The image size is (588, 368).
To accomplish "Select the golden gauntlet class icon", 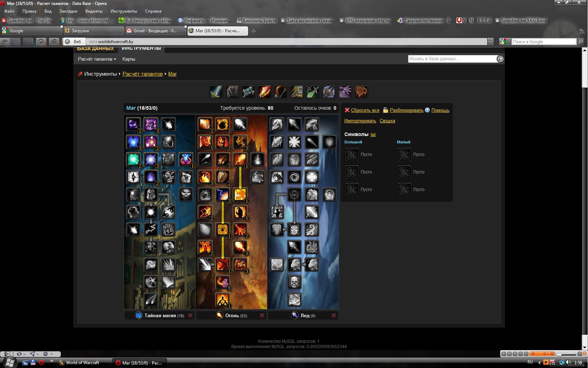I will tap(297, 92).
